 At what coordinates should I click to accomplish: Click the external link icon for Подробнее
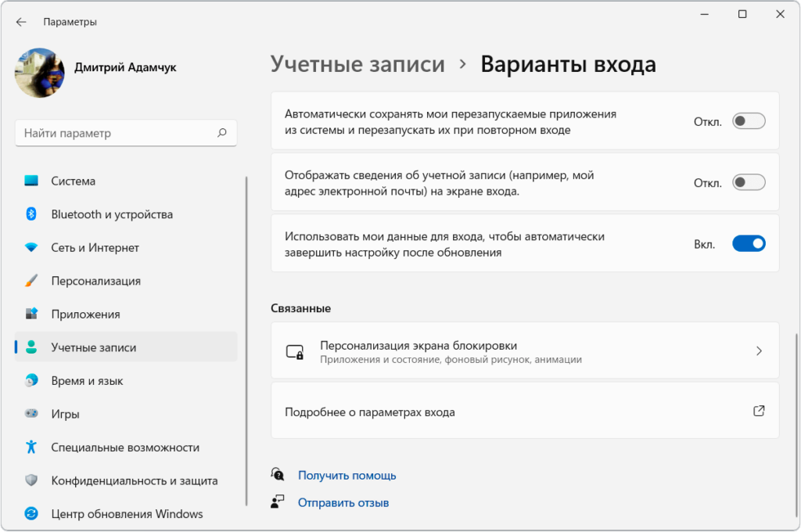(x=758, y=411)
